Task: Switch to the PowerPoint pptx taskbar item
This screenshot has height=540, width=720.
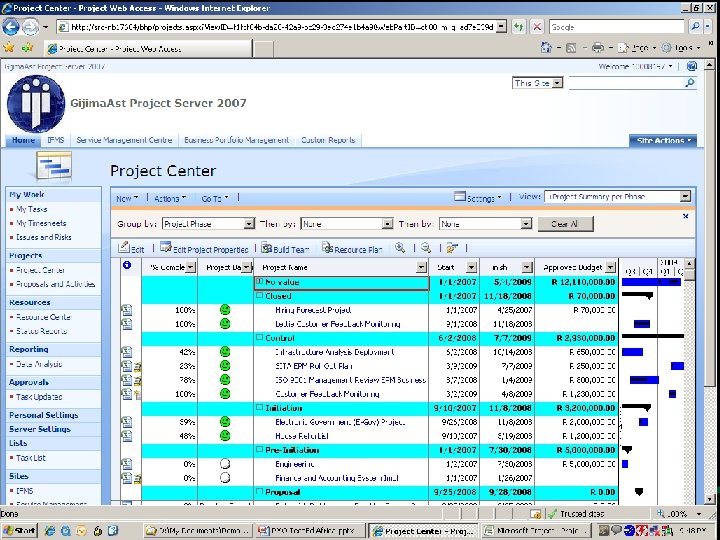Action: 312,531
